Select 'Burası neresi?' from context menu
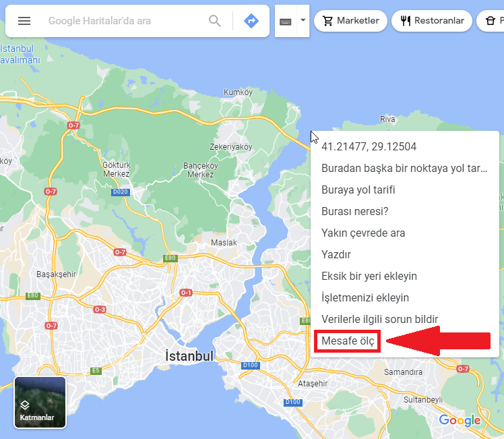Image resolution: width=504 pixels, height=439 pixels. [404, 211]
